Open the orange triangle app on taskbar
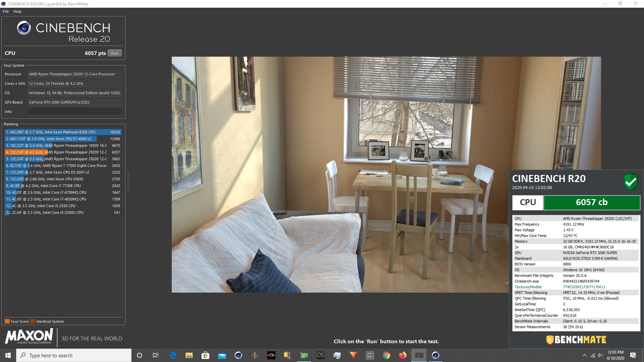644x362 pixels. 353,355
